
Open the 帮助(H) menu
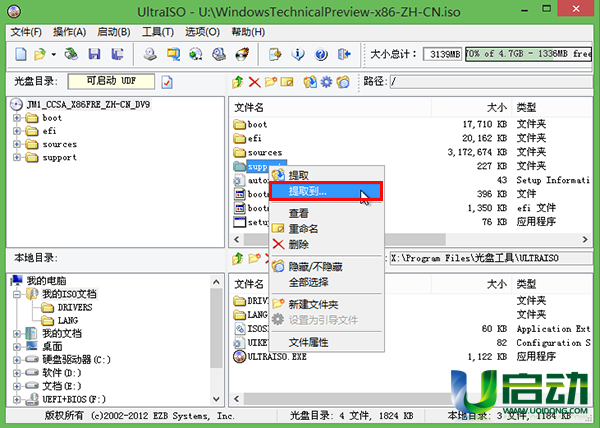pos(248,32)
